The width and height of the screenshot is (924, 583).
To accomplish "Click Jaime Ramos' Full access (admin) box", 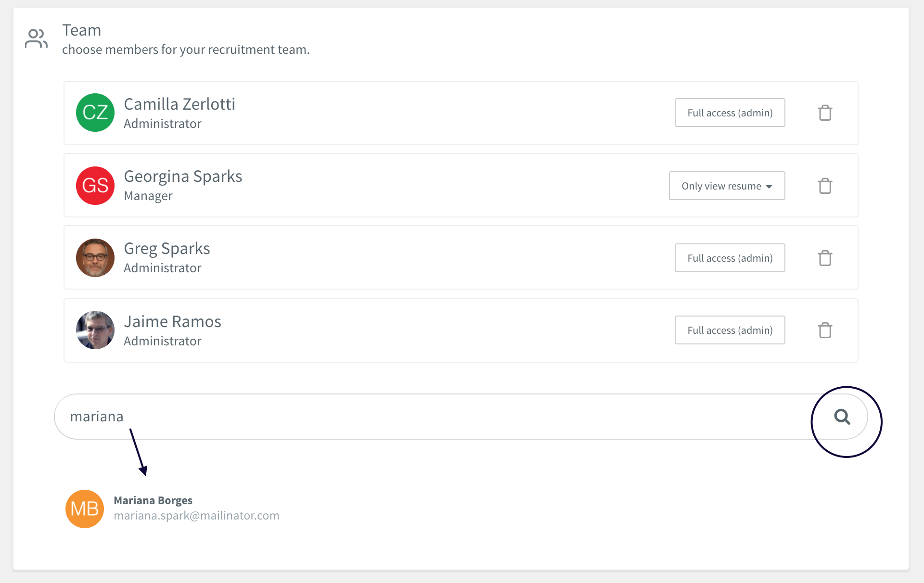I will point(730,330).
